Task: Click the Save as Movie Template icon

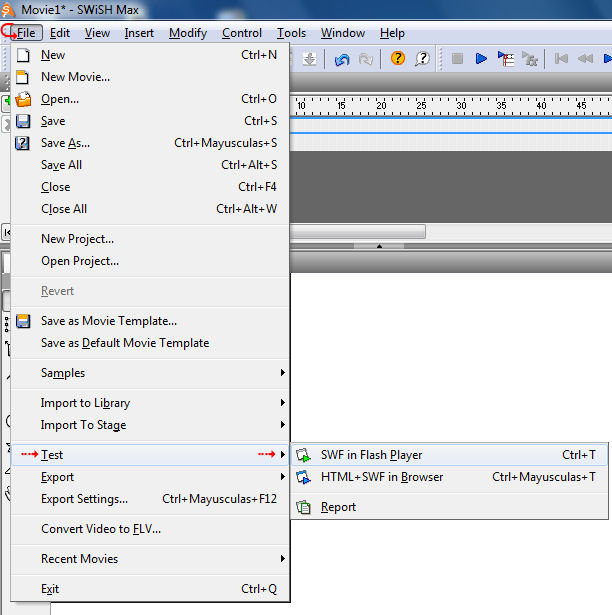Action: [23, 321]
